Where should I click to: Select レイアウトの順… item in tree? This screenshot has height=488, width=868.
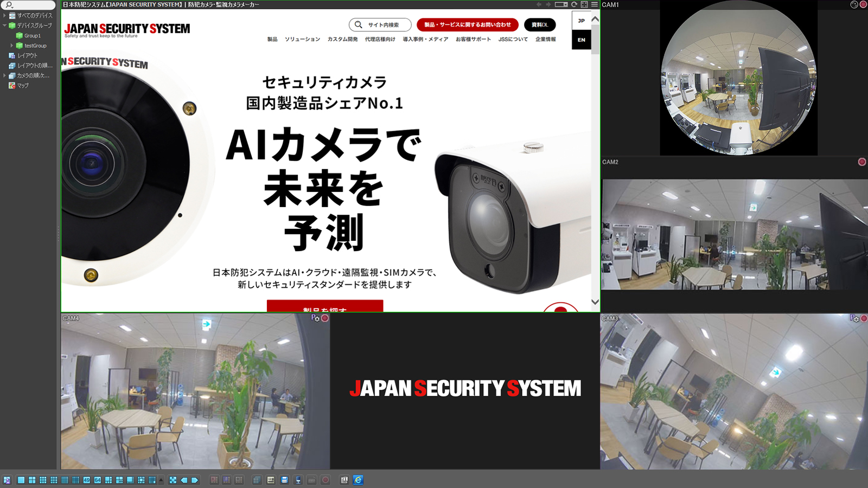pyautogui.click(x=30, y=66)
